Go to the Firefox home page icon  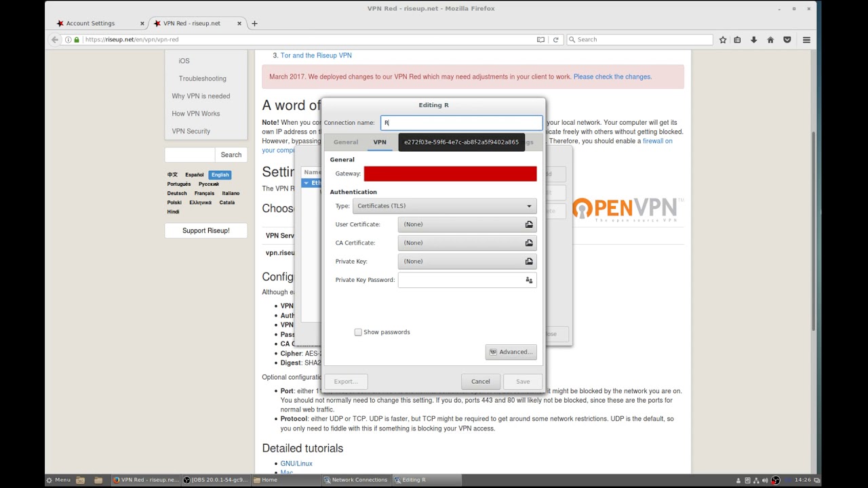770,40
